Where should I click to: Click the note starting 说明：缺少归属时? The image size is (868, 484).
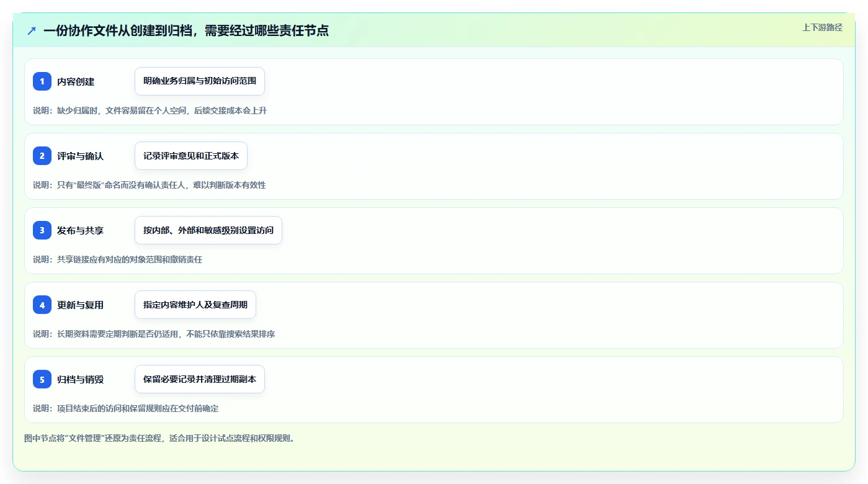click(x=150, y=110)
